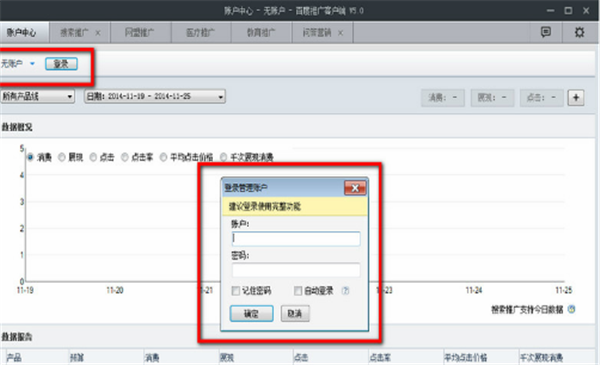The width and height of the screenshot is (600, 365).
Task: Open the settings gear icon
Action: [579, 32]
